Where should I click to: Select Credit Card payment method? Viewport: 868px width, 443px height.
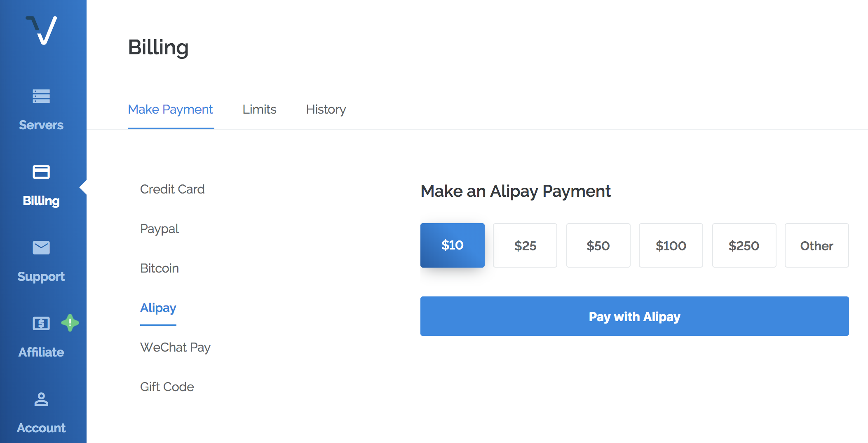pos(172,189)
